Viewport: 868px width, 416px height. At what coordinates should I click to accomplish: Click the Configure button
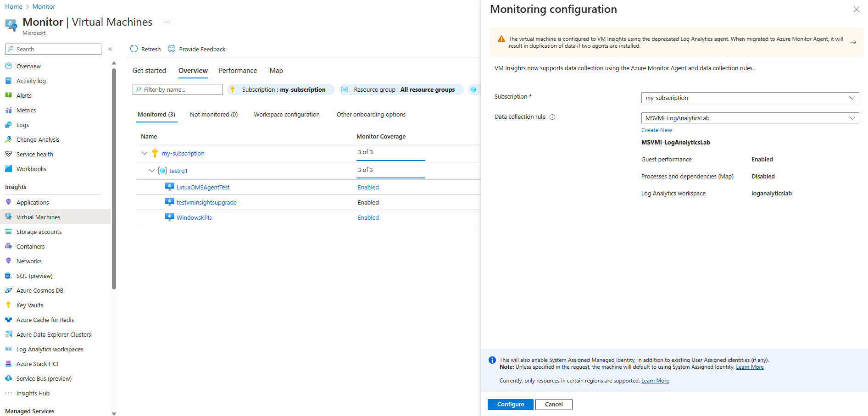tap(510, 404)
